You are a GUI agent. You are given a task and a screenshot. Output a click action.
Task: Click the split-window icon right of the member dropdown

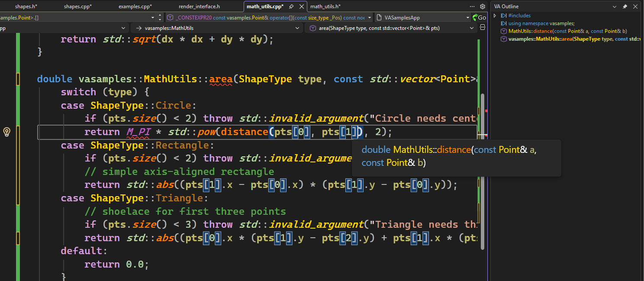coord(482,27)
